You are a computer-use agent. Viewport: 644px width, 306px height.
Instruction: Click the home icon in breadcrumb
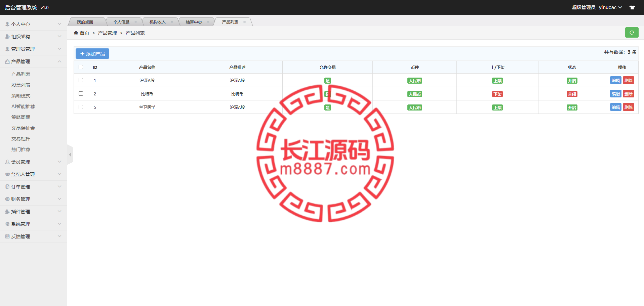click(76, 33)
